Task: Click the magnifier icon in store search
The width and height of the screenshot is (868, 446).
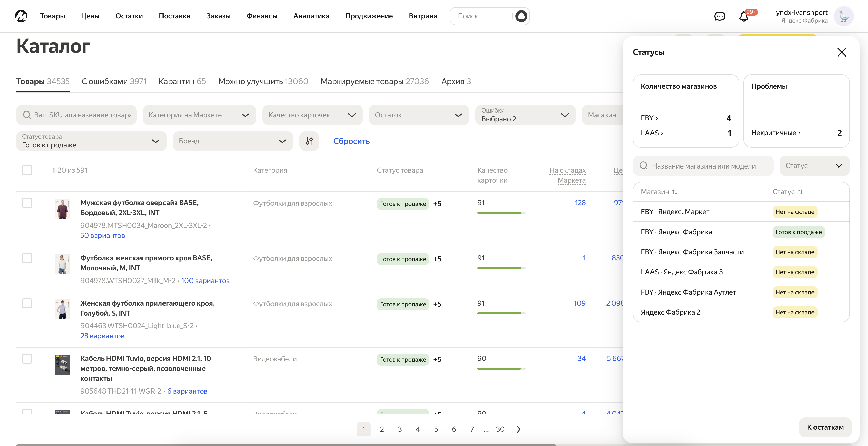Action: point(643,166)
